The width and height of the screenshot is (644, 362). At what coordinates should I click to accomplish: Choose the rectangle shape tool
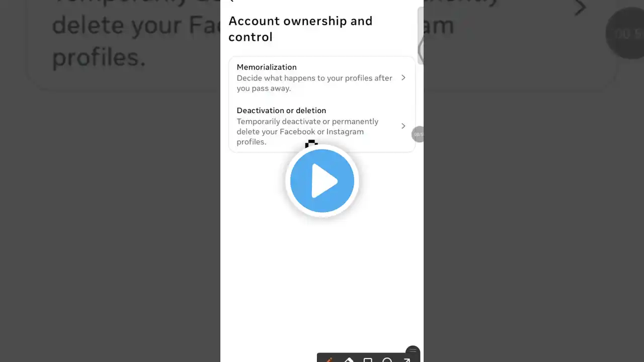tap(368, 360)
